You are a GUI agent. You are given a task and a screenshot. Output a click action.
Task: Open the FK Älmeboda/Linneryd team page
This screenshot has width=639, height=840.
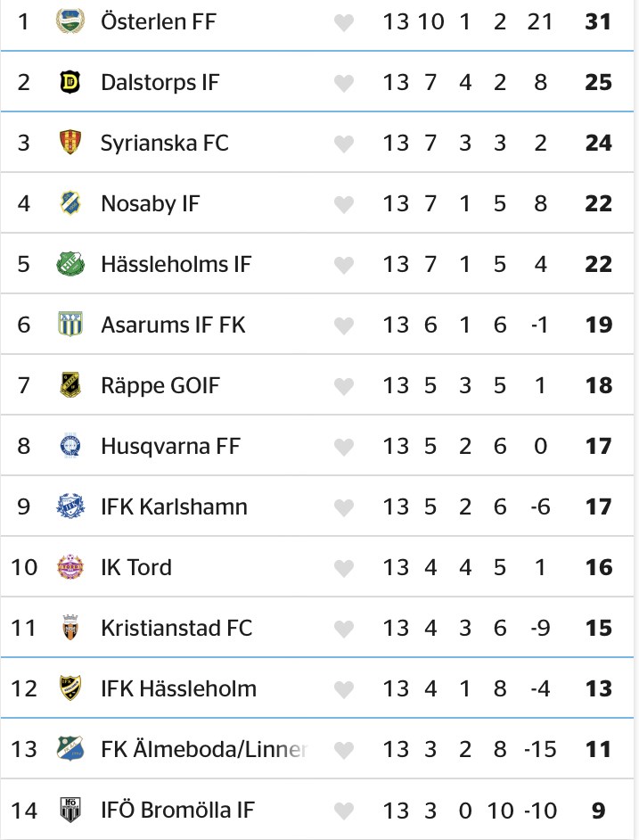pyautogui.click(x=204, y=749)
